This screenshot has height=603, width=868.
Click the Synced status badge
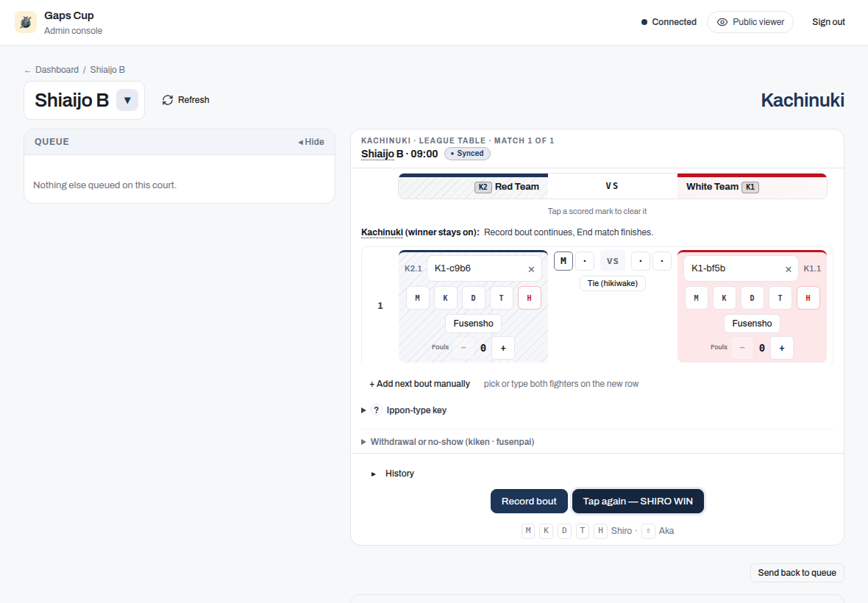pos(467,154)
